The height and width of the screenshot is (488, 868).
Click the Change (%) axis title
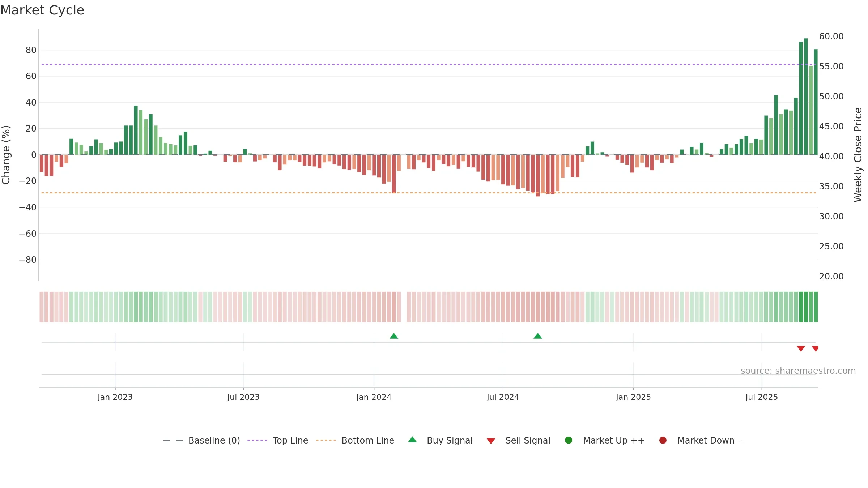point(6,155)
